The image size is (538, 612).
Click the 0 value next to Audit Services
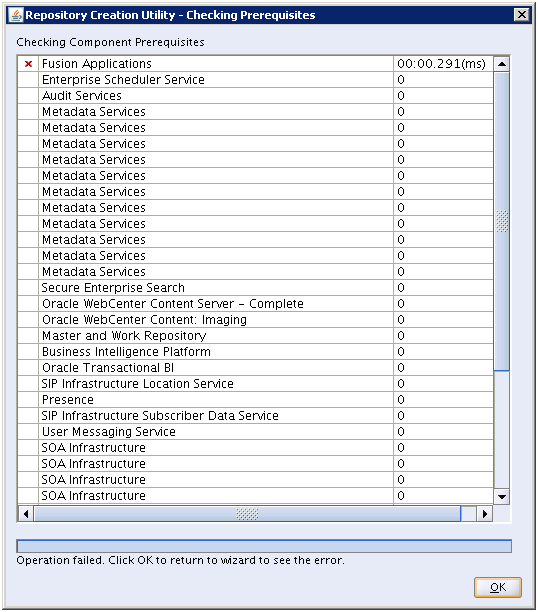click(443, 96)
